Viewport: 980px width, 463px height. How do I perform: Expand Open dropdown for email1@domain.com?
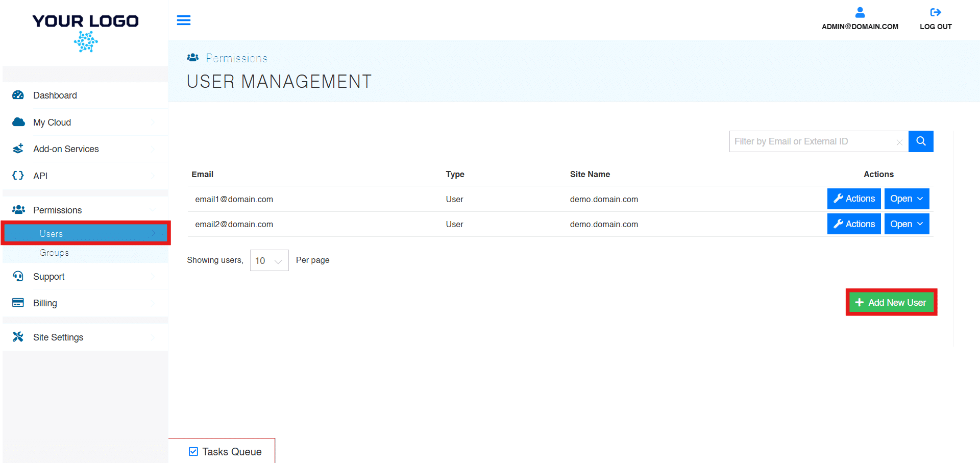coord(906,199)
